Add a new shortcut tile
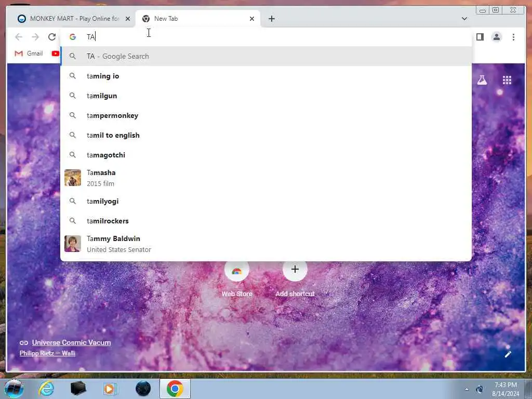 pos(295,278)
